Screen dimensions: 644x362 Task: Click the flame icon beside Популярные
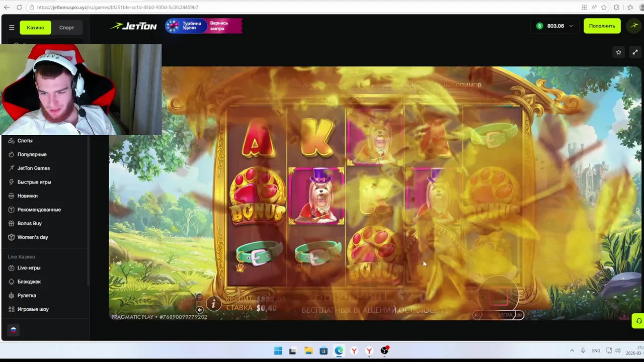point(11,154)
